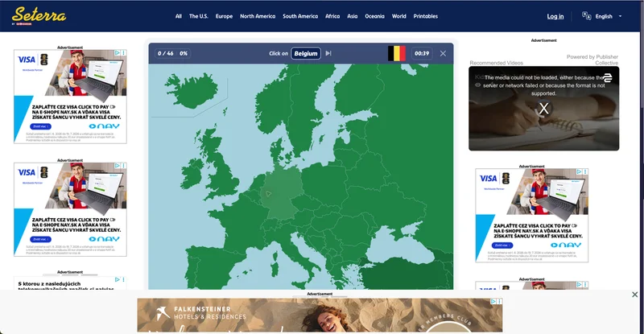The height and width of the screenshot is (334, 644).
Task: Click the language translate icon
Action: [x=587, y=16]
